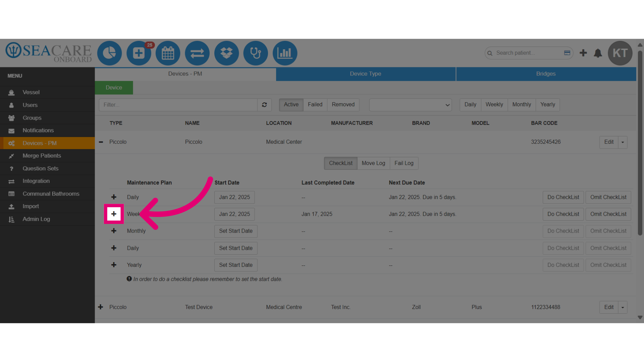Toggle the Active status filter
This screenshot has width=644, height=362.
(291, 105)
